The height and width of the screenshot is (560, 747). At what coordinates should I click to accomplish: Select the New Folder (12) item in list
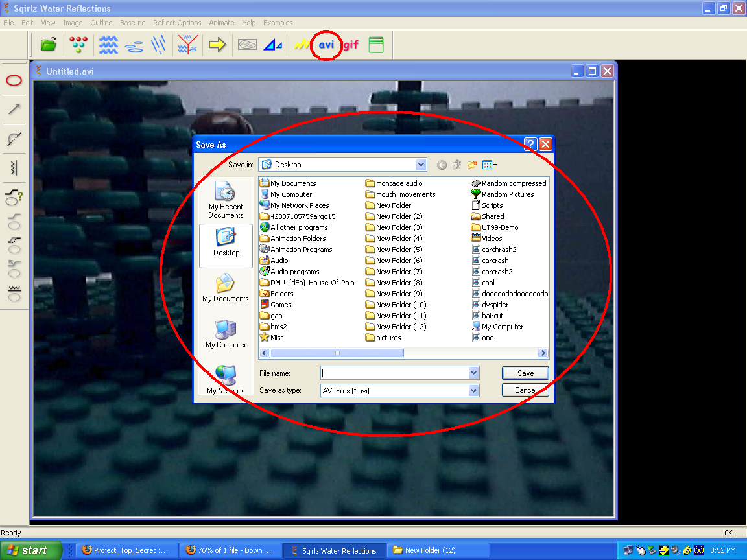click(396, 327)
